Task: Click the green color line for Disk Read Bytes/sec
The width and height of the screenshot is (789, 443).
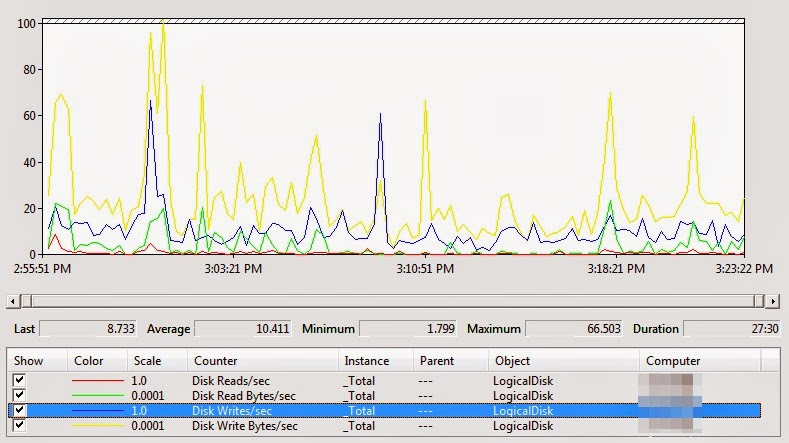Action: tap(98, 396)
